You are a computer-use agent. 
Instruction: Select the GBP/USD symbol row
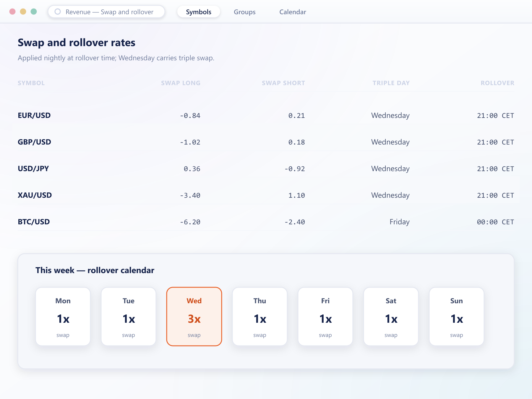pos(266,142)
